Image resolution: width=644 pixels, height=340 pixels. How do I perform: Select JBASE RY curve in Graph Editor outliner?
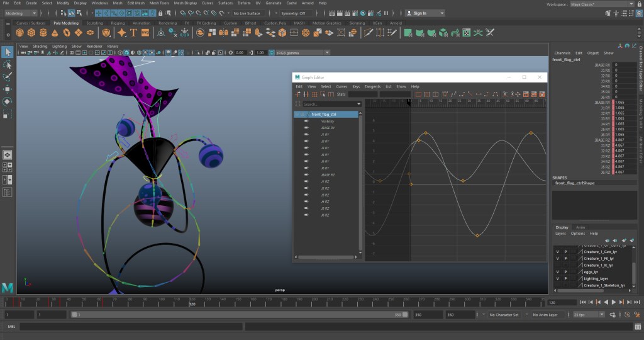pyautogui.click(x=328, y=128)
